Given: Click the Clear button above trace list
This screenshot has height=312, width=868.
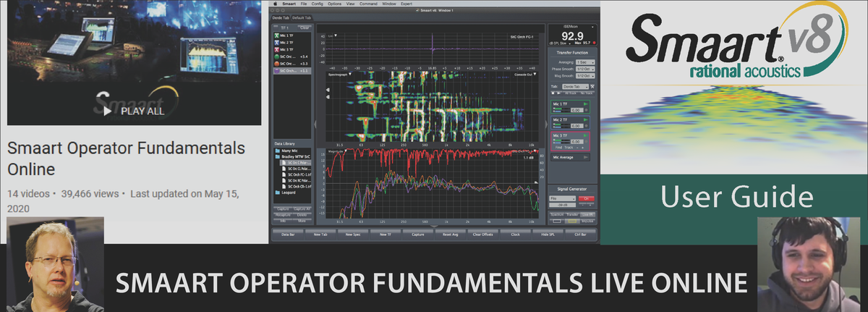Looking at the screenshot, I should click(305, 28).
